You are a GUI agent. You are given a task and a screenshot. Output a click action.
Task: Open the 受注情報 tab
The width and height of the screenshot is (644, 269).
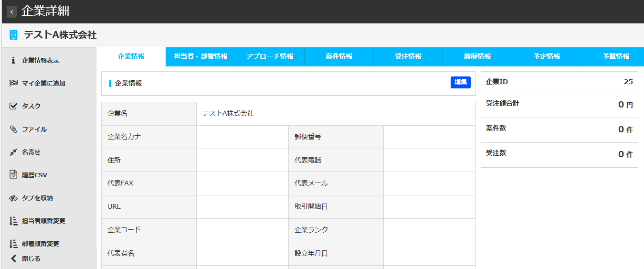[x=408, y=56]
